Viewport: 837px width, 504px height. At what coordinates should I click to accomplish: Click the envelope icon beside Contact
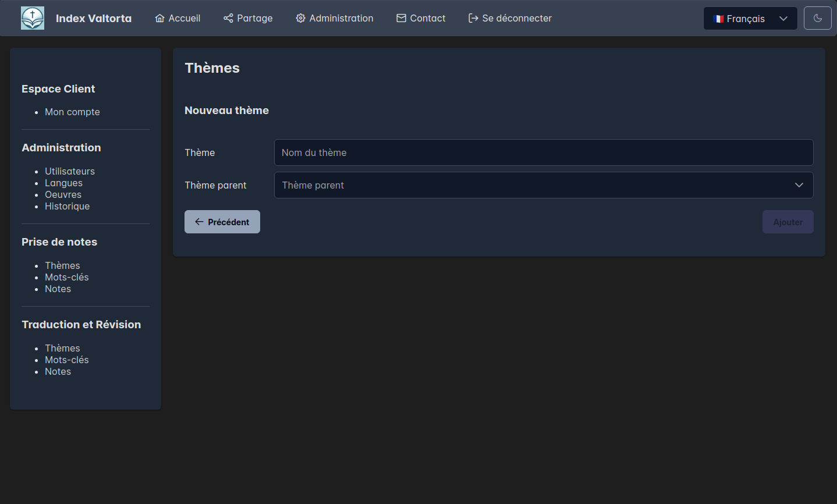tap(401, 19)
